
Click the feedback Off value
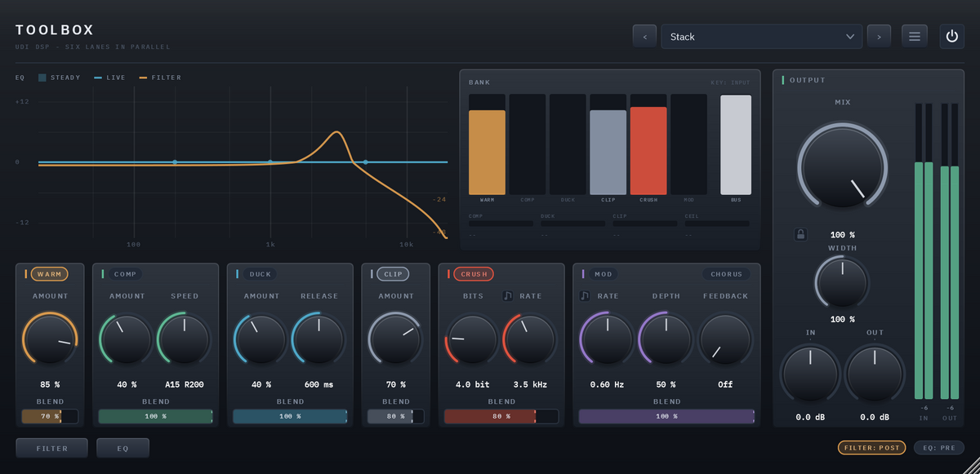point(725,384)
